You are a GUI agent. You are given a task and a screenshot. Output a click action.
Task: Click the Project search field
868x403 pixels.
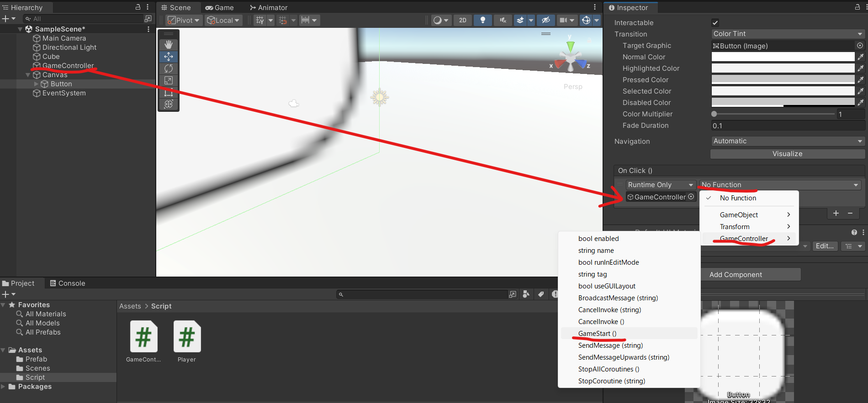pos(422,294)
